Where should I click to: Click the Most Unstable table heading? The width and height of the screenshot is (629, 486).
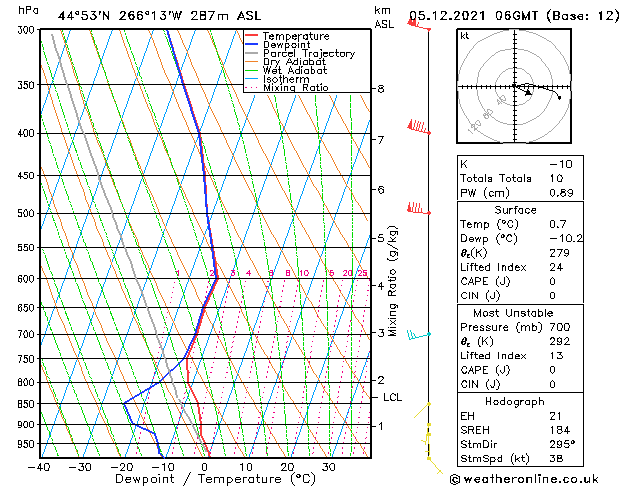pos(513,313)
